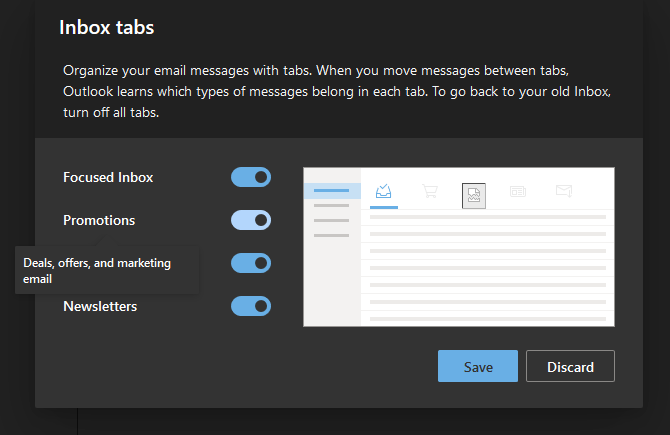Click the Newsletters label text
This screenshot has width=670, height=435.
(x=100, y=306)
